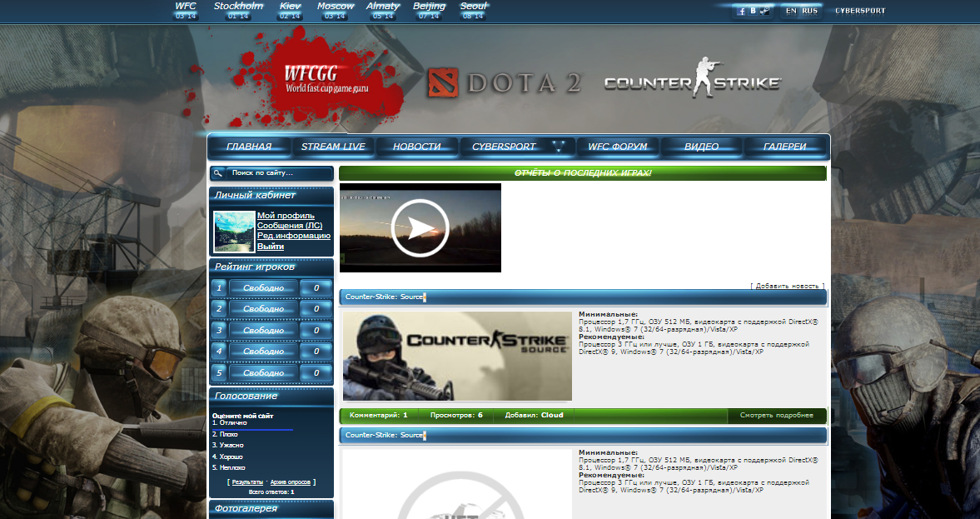Open the profile avatar picture
This screenshot has height=519, width=980.
coord(234,232)
